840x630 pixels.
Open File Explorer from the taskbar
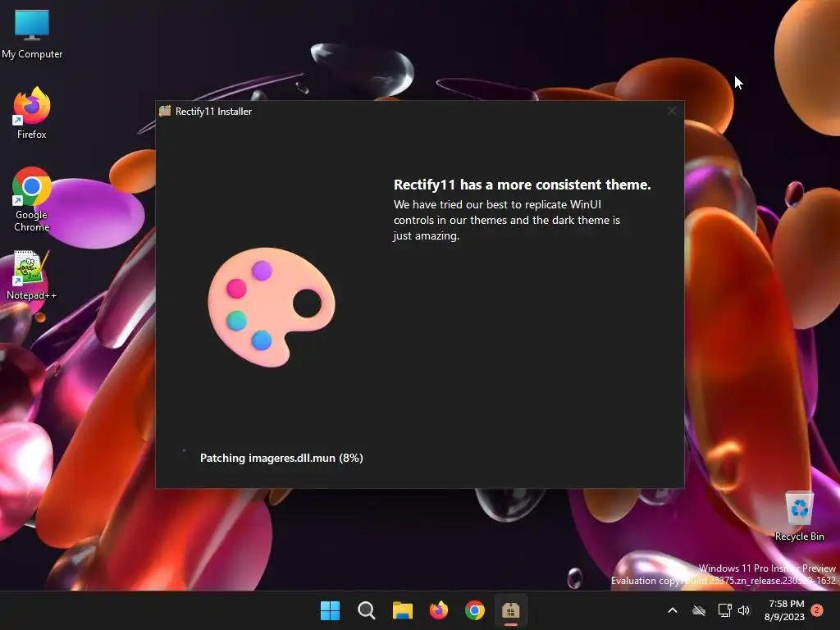pyautogui.click(x=402, y=610)
